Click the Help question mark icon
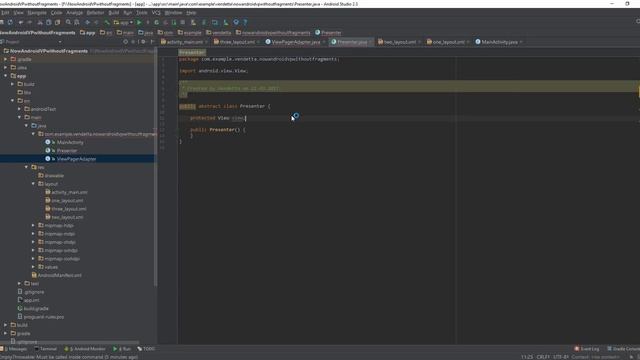 pos(245,22)
